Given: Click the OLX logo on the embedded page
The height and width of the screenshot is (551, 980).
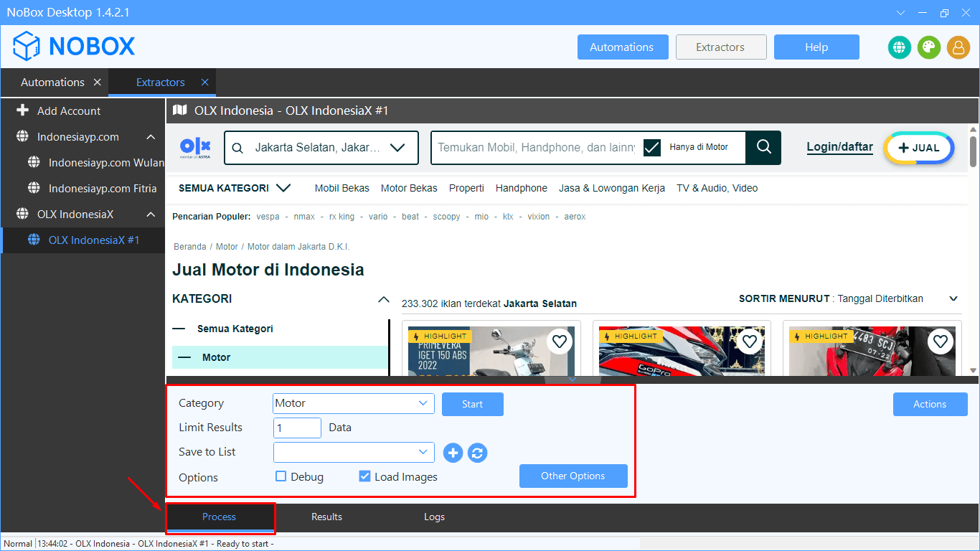Looking at the screenshot, I should click(195, 147).
